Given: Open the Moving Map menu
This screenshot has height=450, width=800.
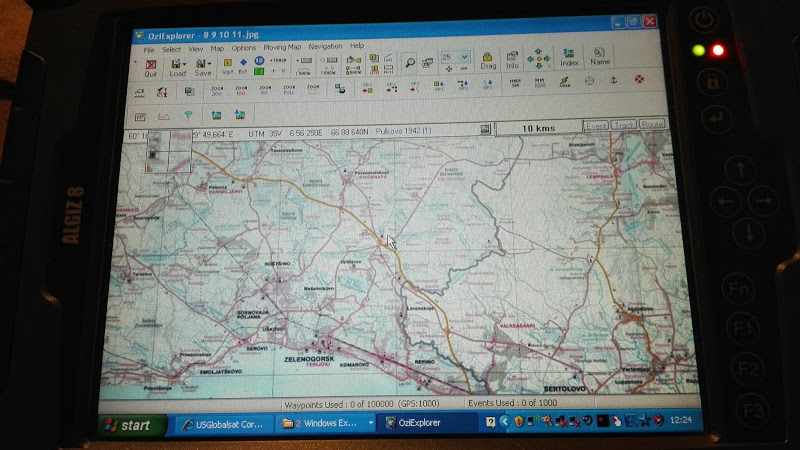Looking at the screenshot, I should 281,46.
